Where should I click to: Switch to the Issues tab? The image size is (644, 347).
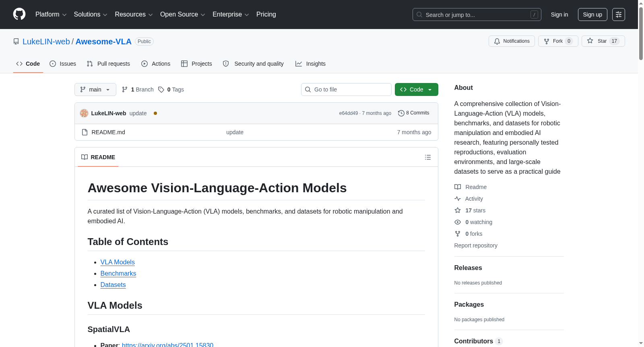click(x=63, y=64)
